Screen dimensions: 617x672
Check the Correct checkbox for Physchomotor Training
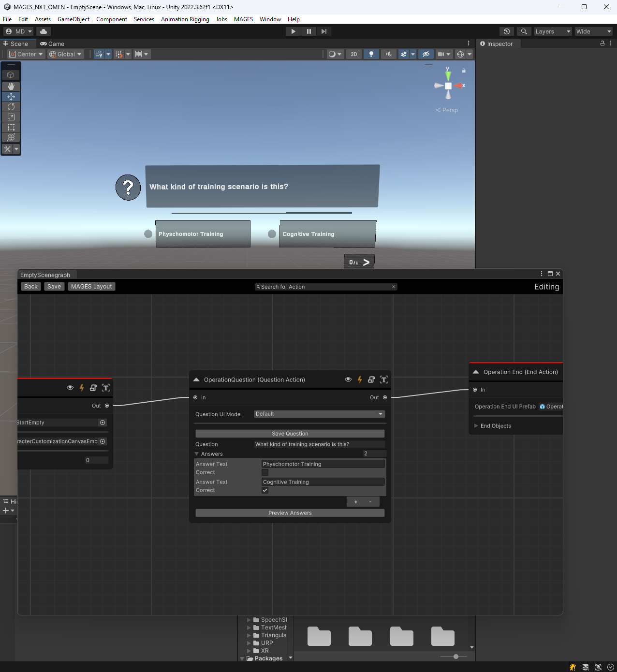265,472
